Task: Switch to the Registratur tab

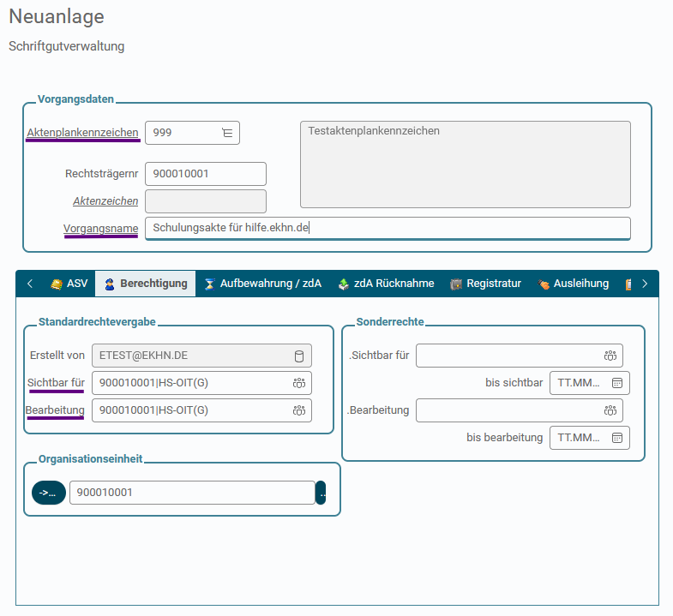Action: (x=485, y=284)
